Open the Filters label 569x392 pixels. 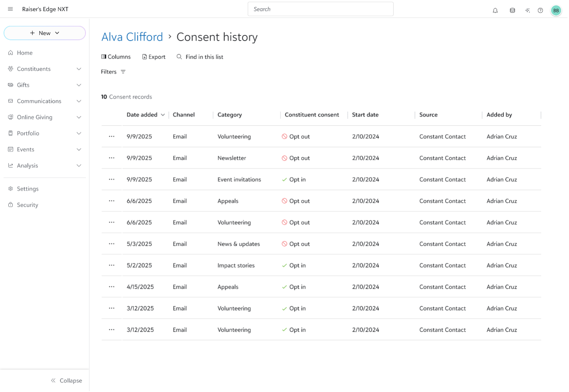pos(109,72)
